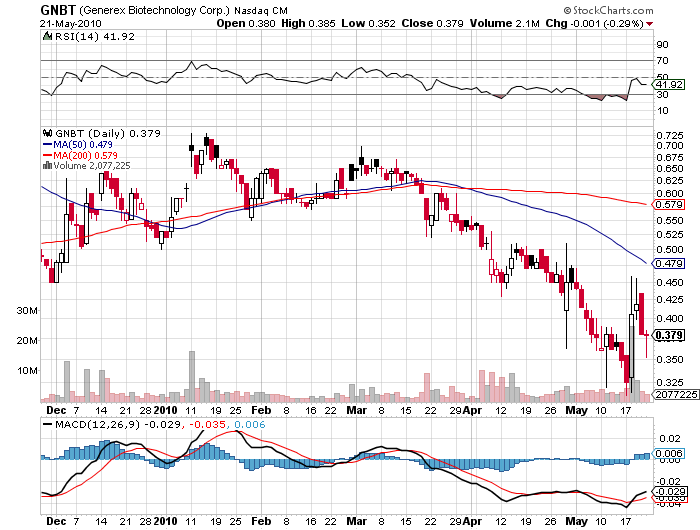This screenshot has height=530, width=700.
Task: Click the Mar label under the volume bars
Action: (x=357, y=410)
